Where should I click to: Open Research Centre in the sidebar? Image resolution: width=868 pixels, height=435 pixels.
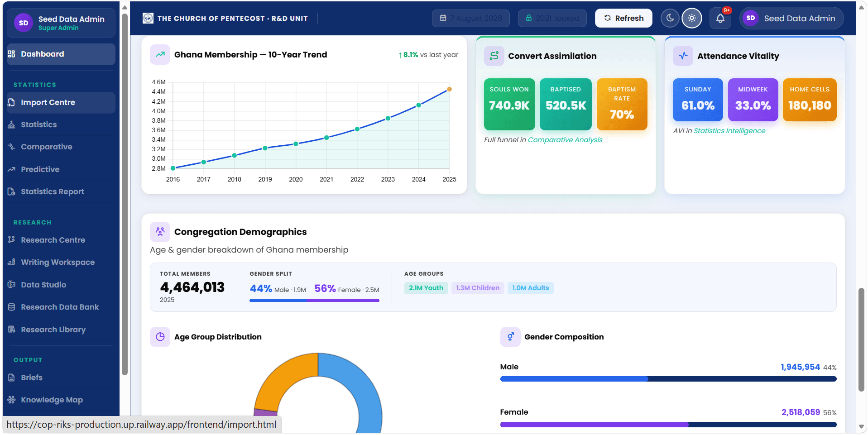coord(61,240)
